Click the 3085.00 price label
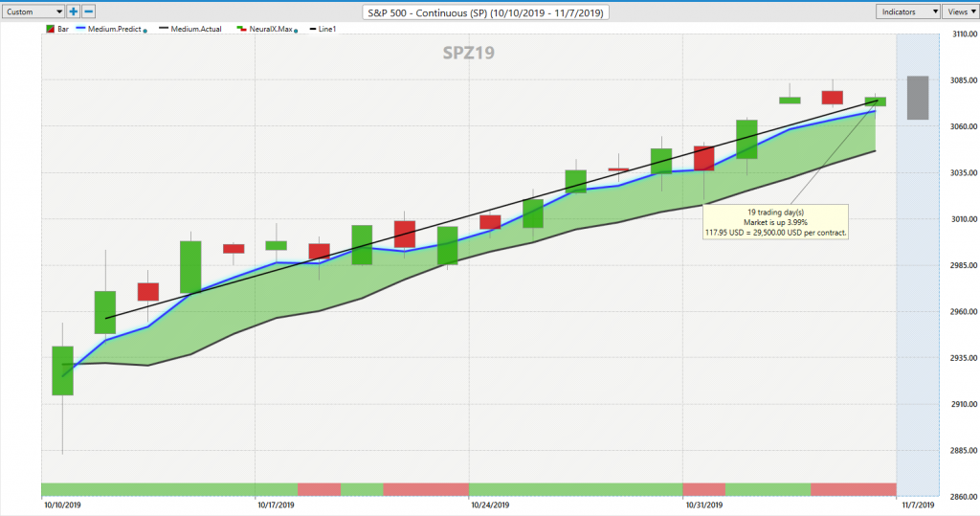 click(x=965, y=80)
